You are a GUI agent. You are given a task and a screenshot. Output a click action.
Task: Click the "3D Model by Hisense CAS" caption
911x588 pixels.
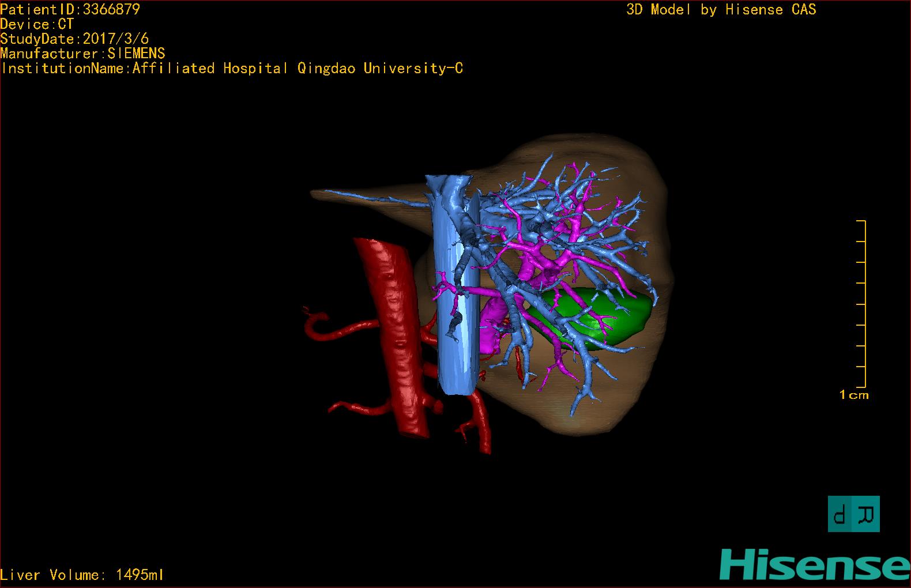point(721,9)
